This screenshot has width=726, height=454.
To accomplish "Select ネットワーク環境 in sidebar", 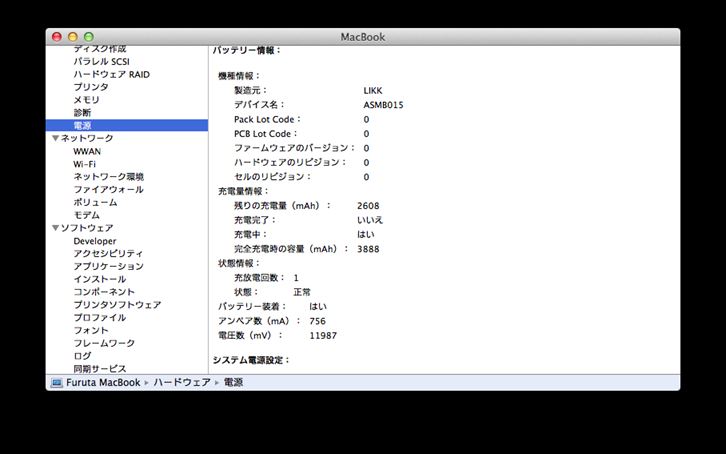I will 109,177.
